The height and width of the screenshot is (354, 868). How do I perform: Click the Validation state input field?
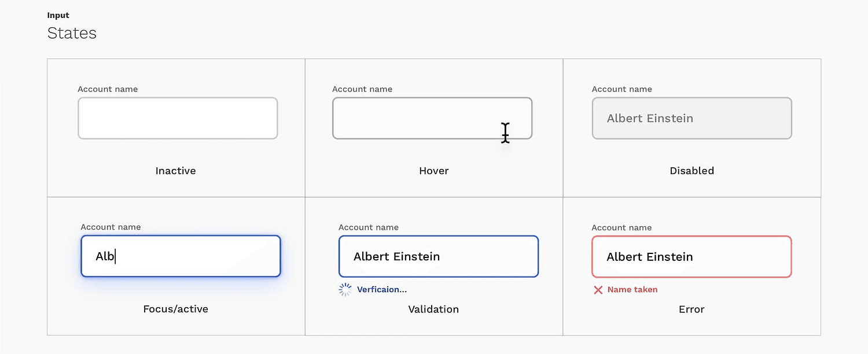pyautogui.click(x=438, y=256)
